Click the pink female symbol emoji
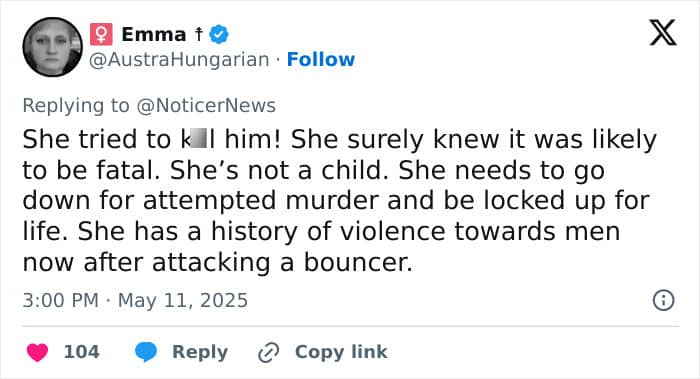700x379 pixels. [101, 34]
